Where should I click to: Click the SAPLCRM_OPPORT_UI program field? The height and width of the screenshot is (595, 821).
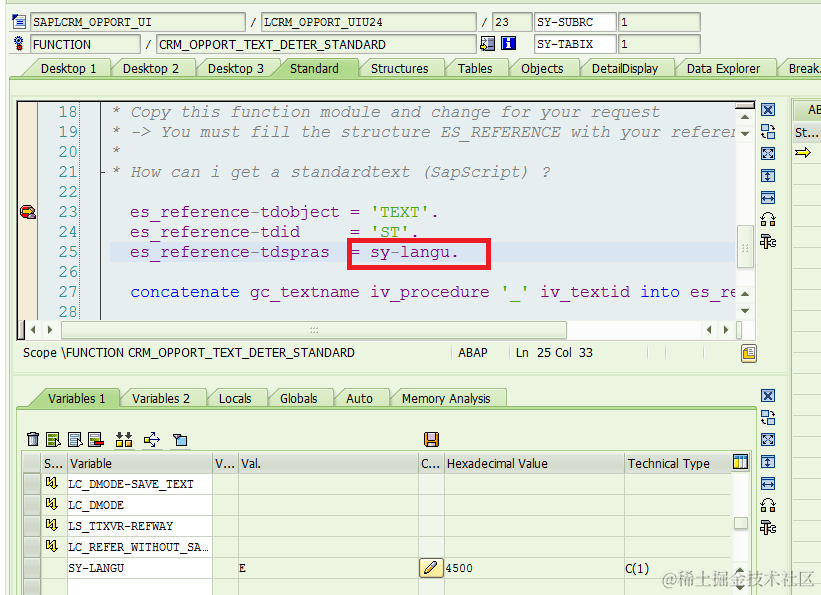click(138, 22)
